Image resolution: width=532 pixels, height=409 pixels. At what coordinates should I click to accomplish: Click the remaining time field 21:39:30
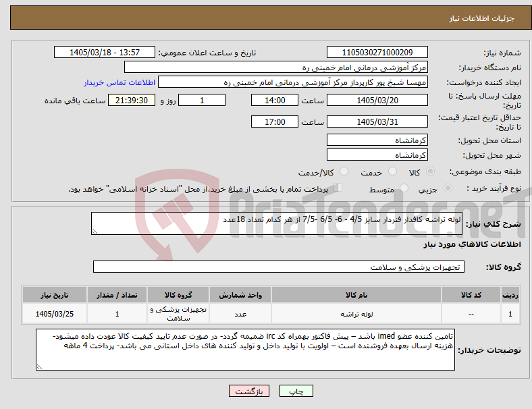coord(132,100)
